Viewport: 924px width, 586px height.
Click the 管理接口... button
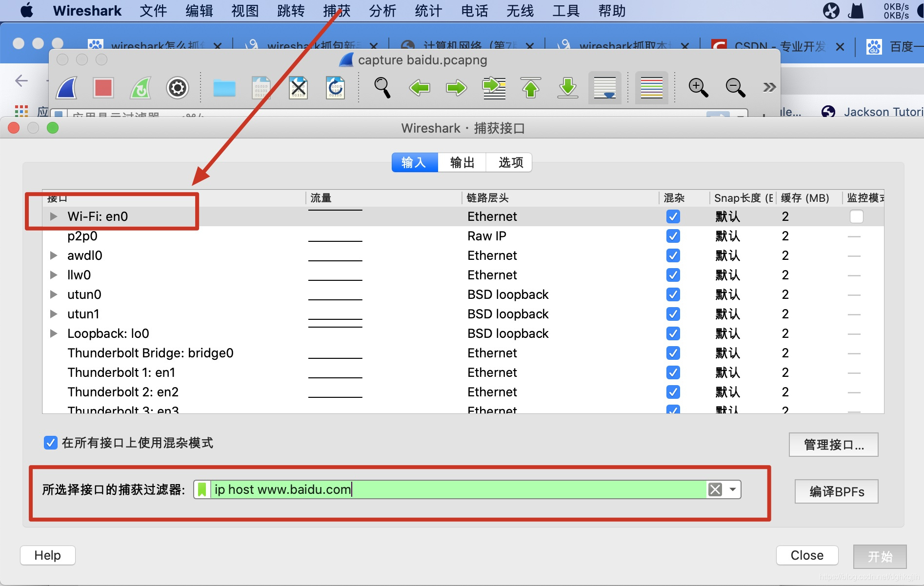tap(834, 445)
